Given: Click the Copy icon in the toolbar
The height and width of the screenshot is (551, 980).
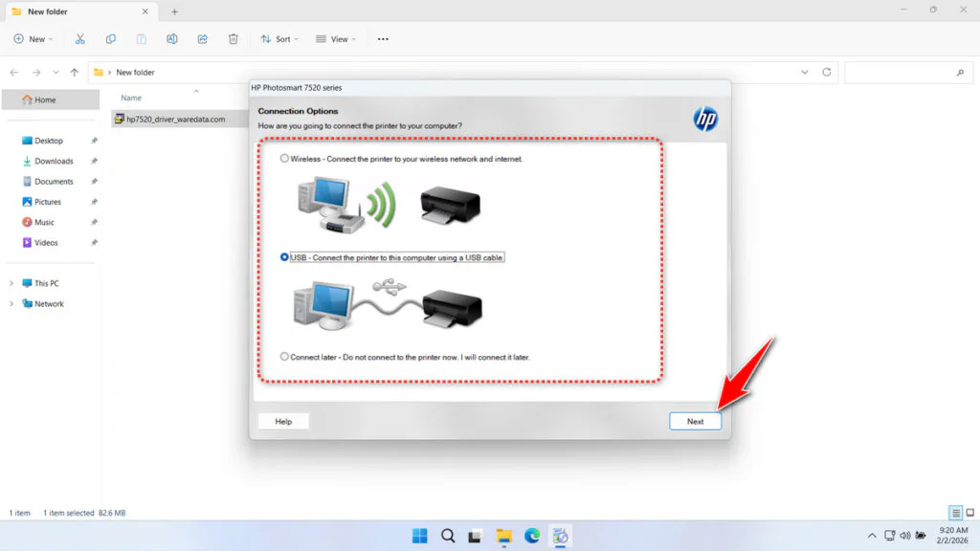Looking at the screenshot, I should click(111, 38).
